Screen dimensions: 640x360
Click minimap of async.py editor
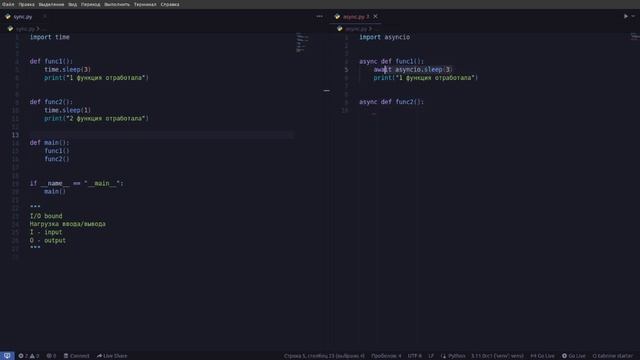[635, 37]
